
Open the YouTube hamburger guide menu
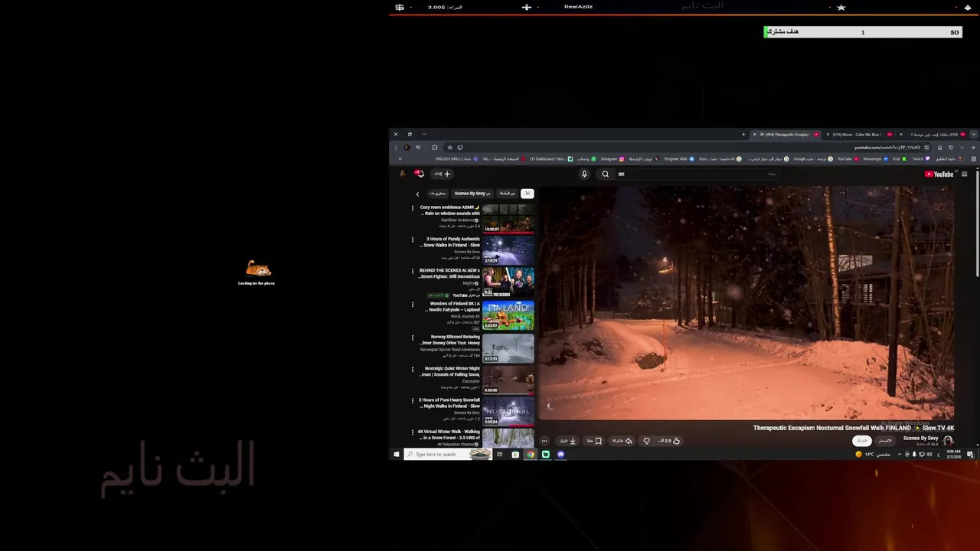tap(964, 174)
